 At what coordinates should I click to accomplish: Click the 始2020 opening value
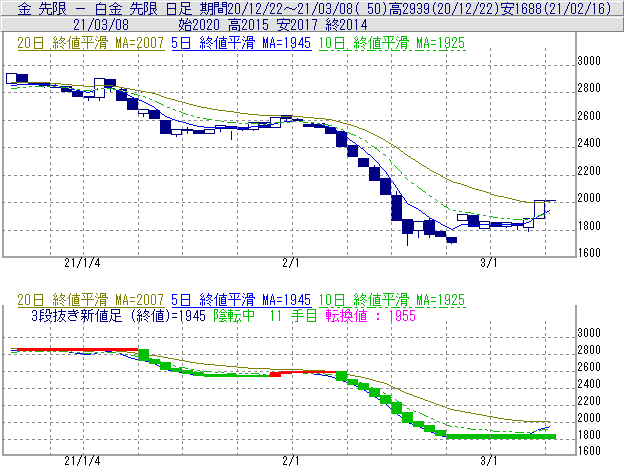point(199,25)
